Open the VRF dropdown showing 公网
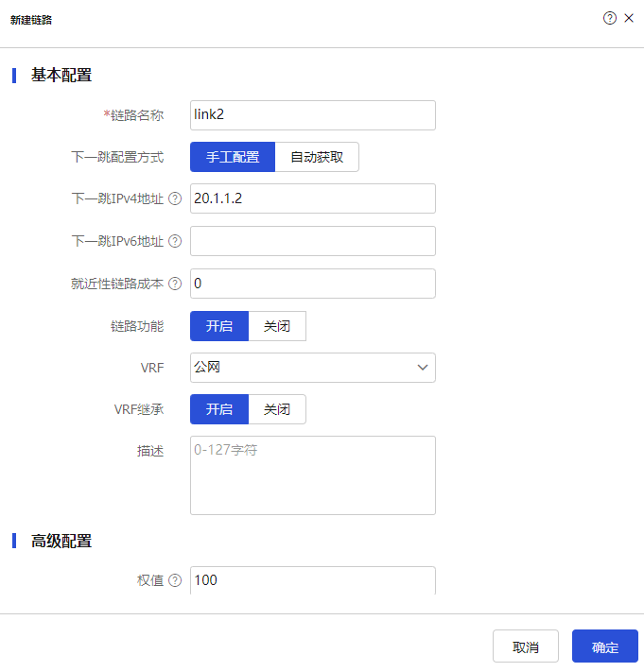The image size is (644, 672). coord(313,368)
